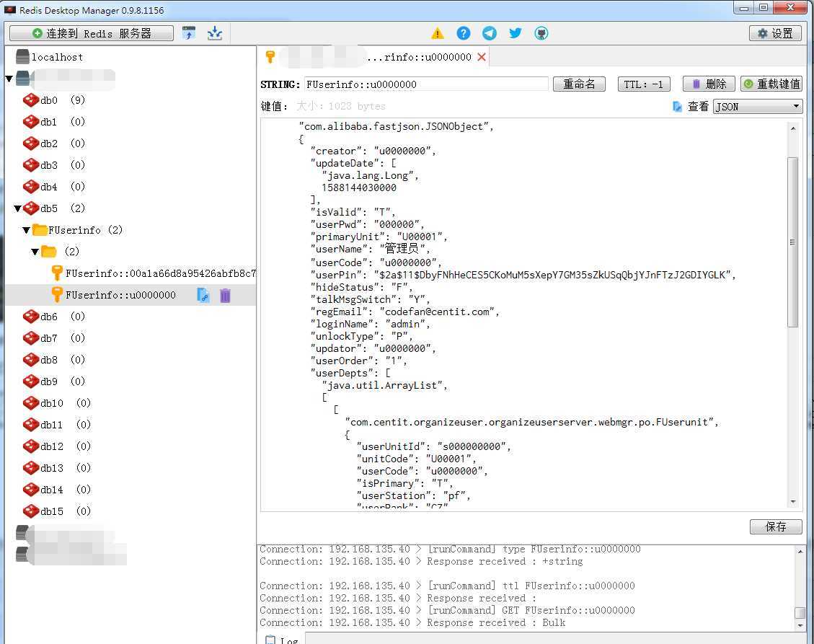Image resolution: width=814 pixels, height=644 pixels.
Task: Click the top bottom blurred connection server icon
Action: 22,532
